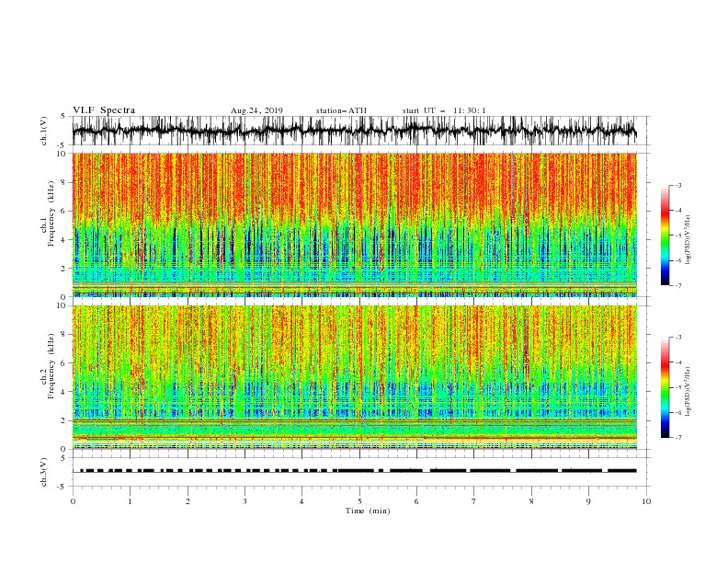728x563 pixels.
Task: Click the ch.1 spectrogram color scale bar
Action: [665, 235]
